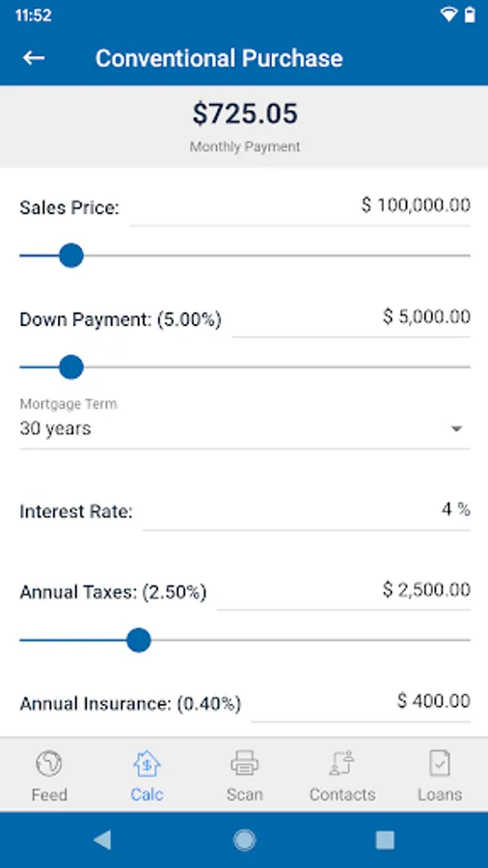The height and width of the screenshot is (868, 488).
Task: Expand the Mortgage Term dropdown arrow
Action: [456, 429]
